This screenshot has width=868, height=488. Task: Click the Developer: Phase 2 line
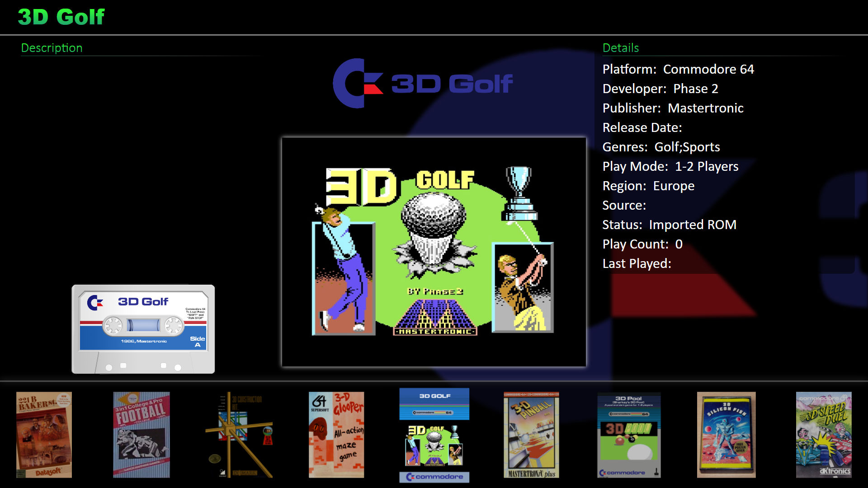[x=660, y=89]
